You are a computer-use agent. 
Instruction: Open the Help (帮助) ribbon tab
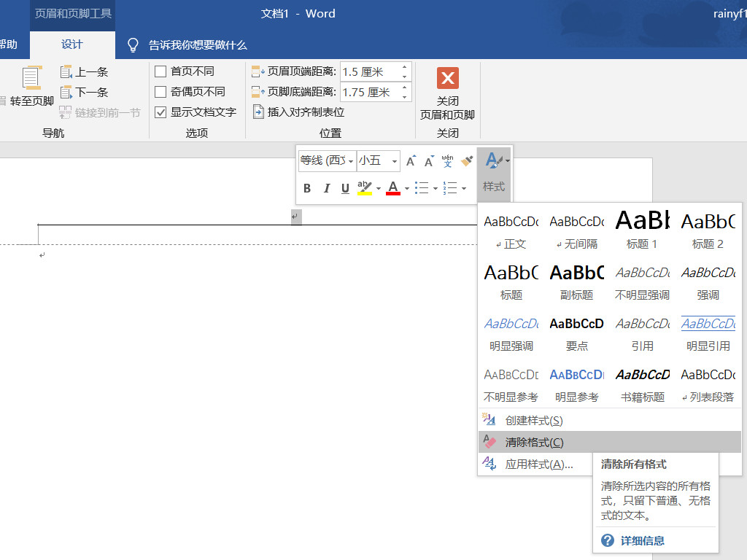[9, 44]
